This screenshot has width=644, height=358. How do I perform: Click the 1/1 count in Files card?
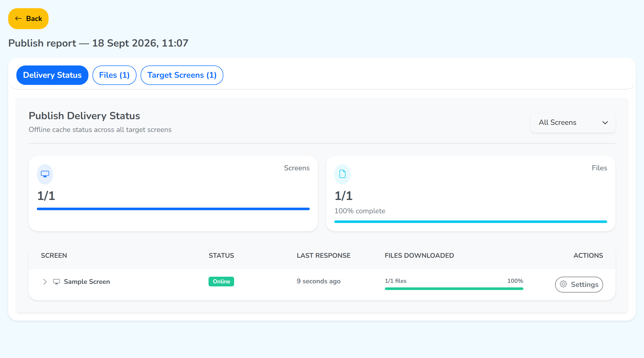344,196
